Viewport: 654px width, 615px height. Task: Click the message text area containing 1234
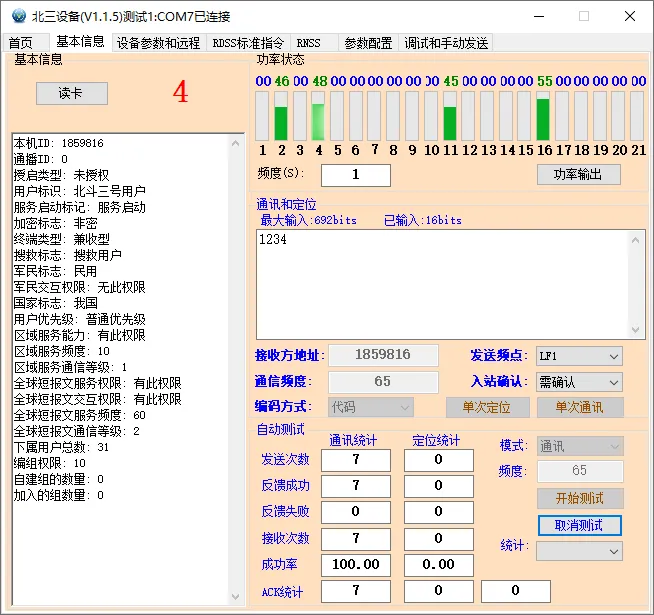[442, 284]
